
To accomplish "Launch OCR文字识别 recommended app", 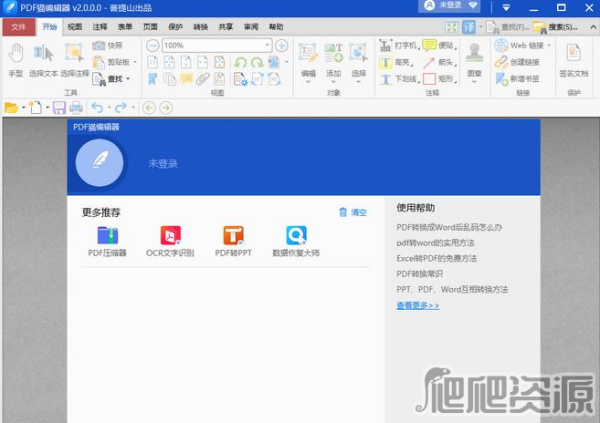I will [x=170, y=241].
